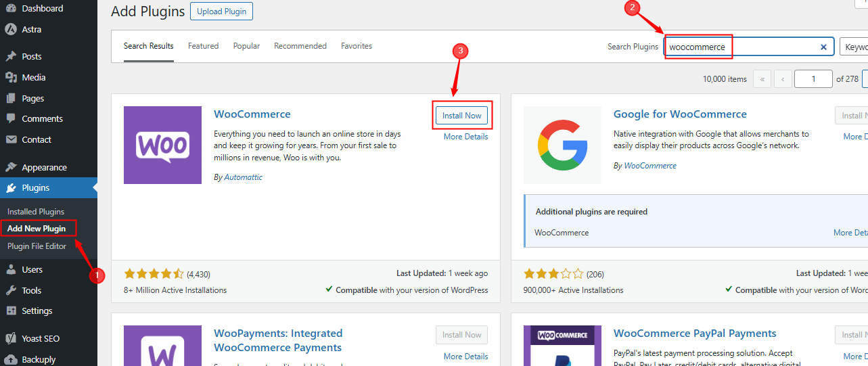Click Additional plugins are required notice
Screen dimensions: 868x366
tap(591, 212)
